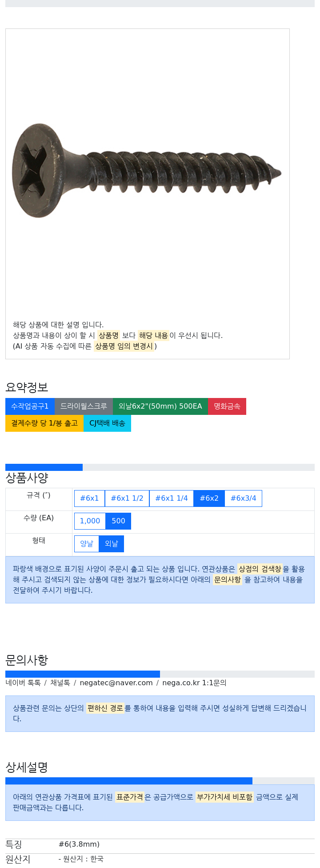Viewport: 320px width, 868px height.
Task: Select the 외날 form option
Action: [112, 544]
